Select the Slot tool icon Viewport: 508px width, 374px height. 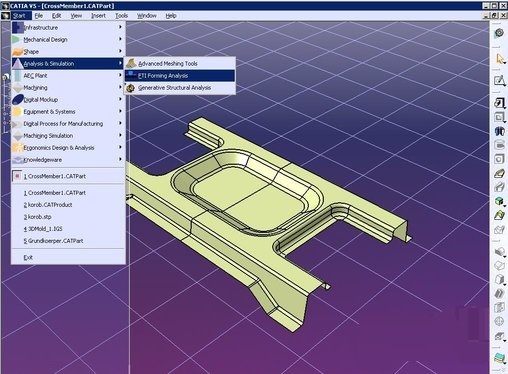[x=499, y=187]
